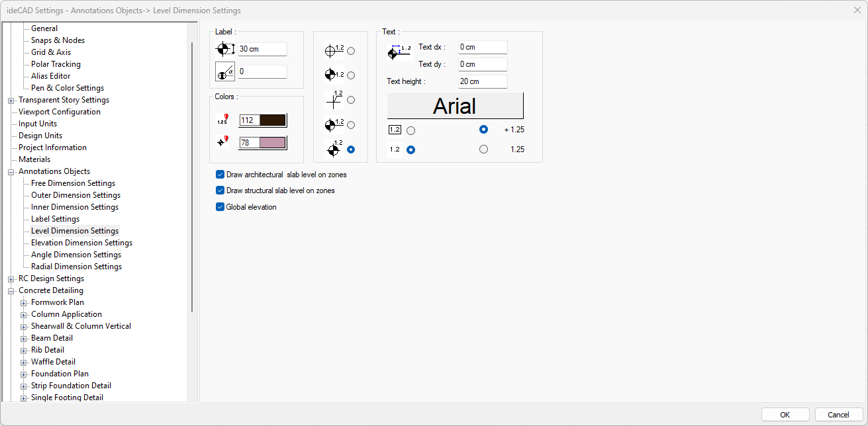868x426 pixels.
Task: Select the fifth level symbol radio button
Action: tap(351, 149)
